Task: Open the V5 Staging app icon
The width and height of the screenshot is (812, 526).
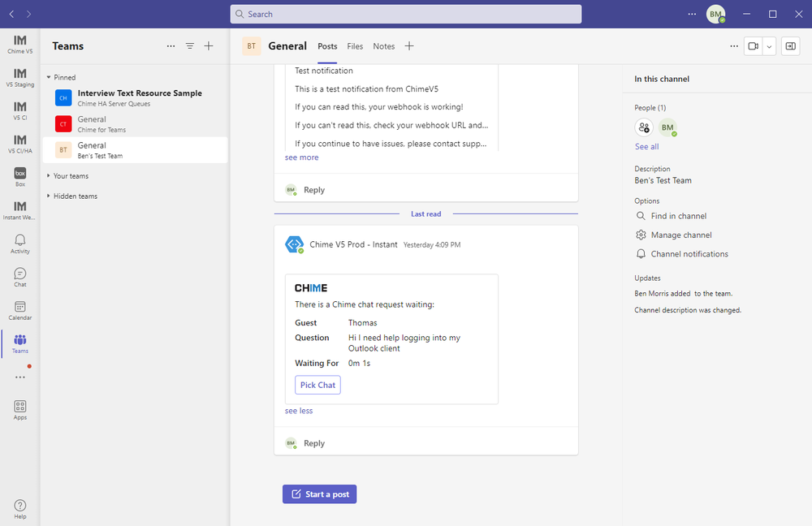Action: (19, 78)
